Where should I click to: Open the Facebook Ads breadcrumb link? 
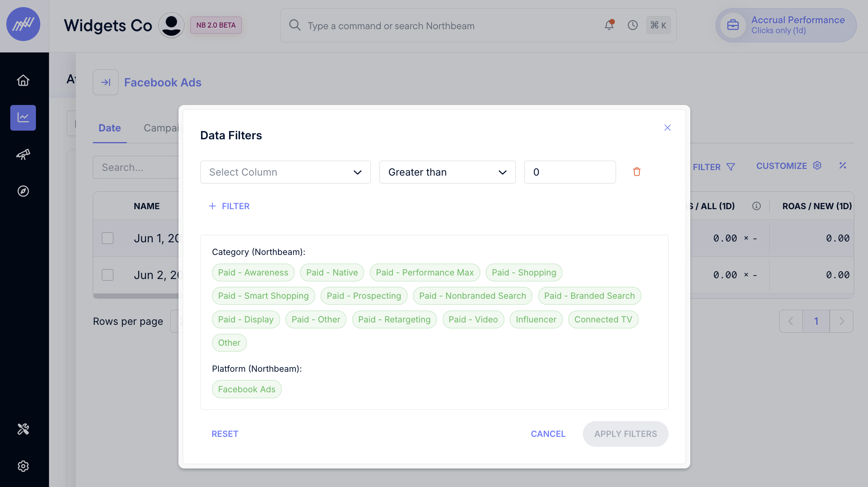[x=163, y=82]
